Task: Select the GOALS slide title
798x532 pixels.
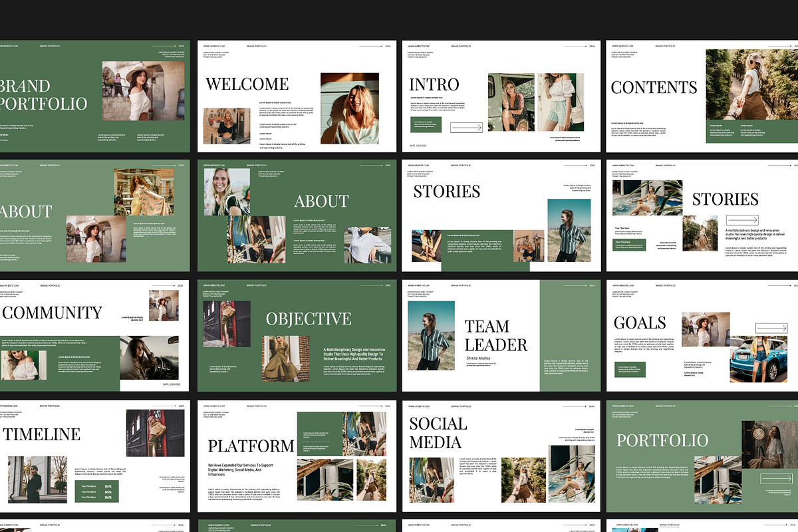Action: click(640, 323)
